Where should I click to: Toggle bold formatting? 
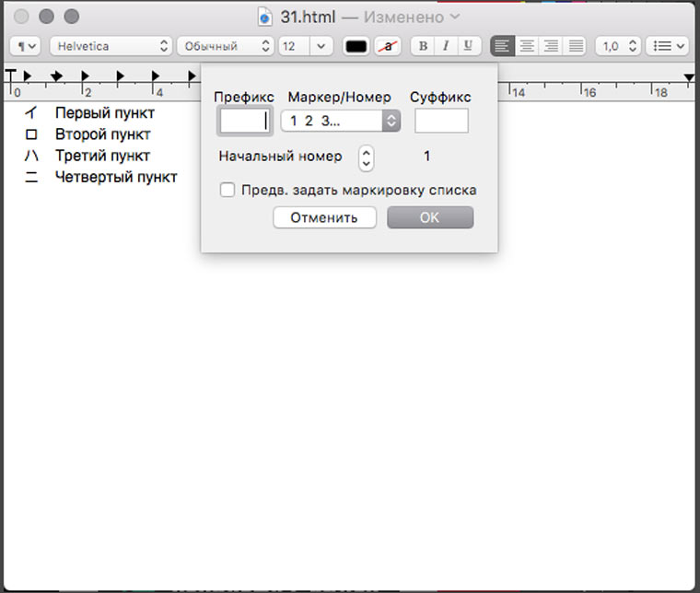coord(423,46)
